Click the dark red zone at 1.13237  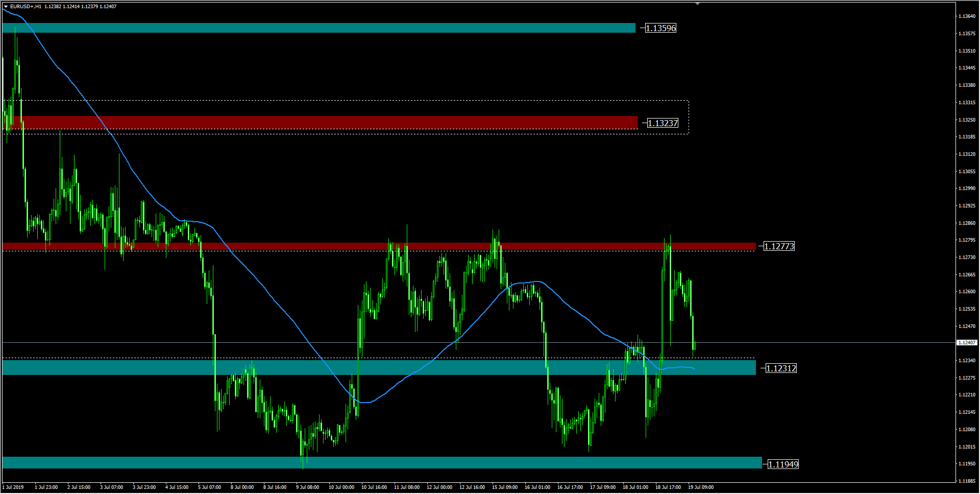tap(320, 123)
